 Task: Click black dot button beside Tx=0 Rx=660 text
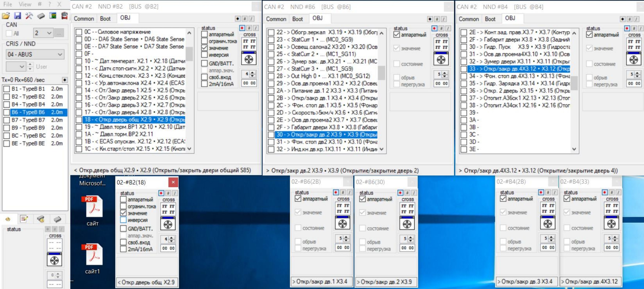pyautogui.click(x=65, y=80)
